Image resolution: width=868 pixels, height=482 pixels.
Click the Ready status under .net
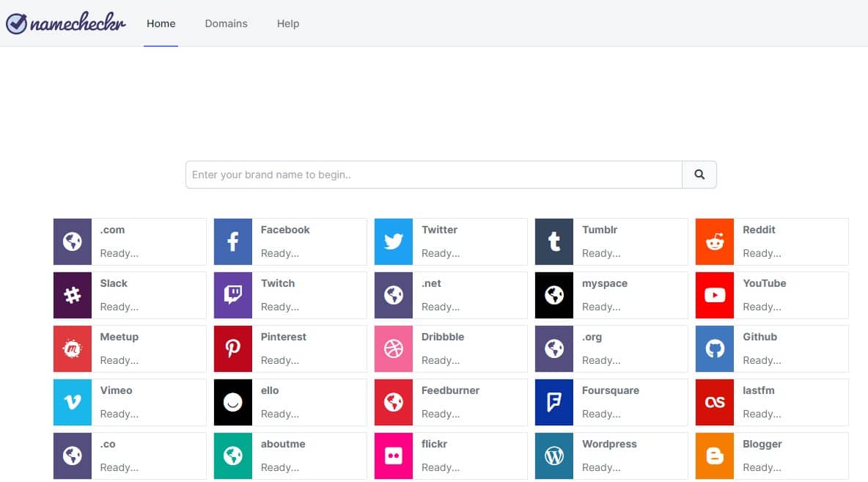point(441,307)
